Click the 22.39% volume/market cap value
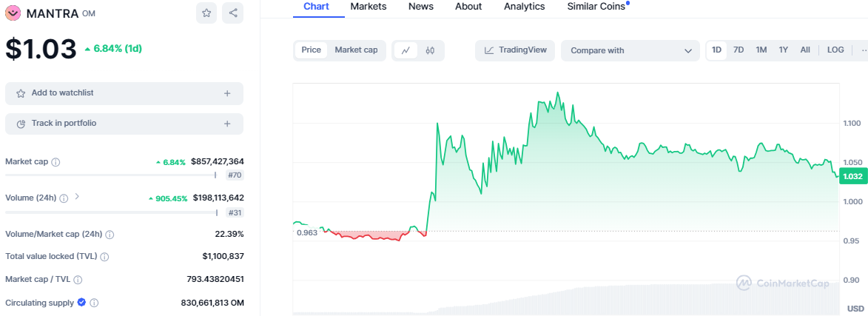This screenshot has width=868, height=316. pos(229,234)
